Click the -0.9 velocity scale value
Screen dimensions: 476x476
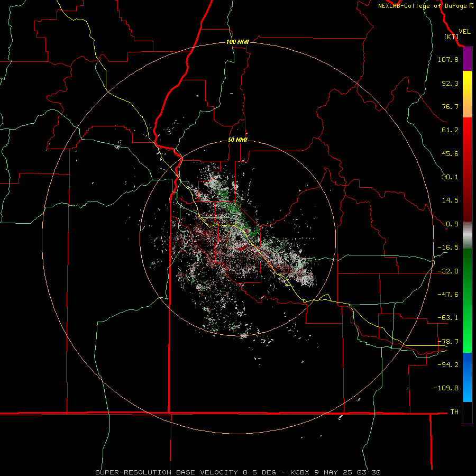[x=450, y=224]
